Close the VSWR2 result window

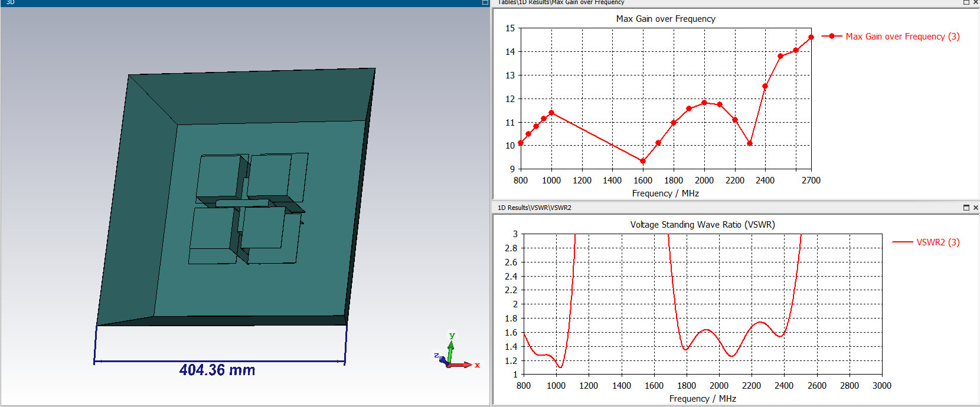pos(976,208)
